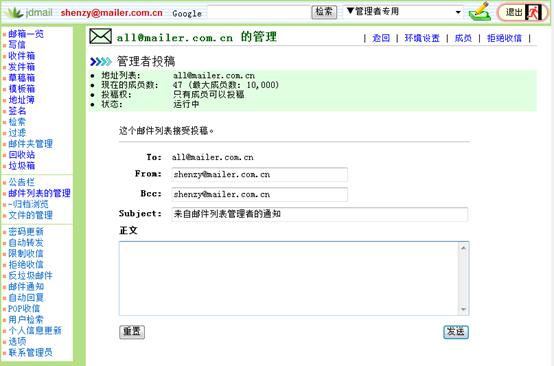Click the 发送 send button
Viewport: 554px width, 366px height.
click(x=456, y=332)
